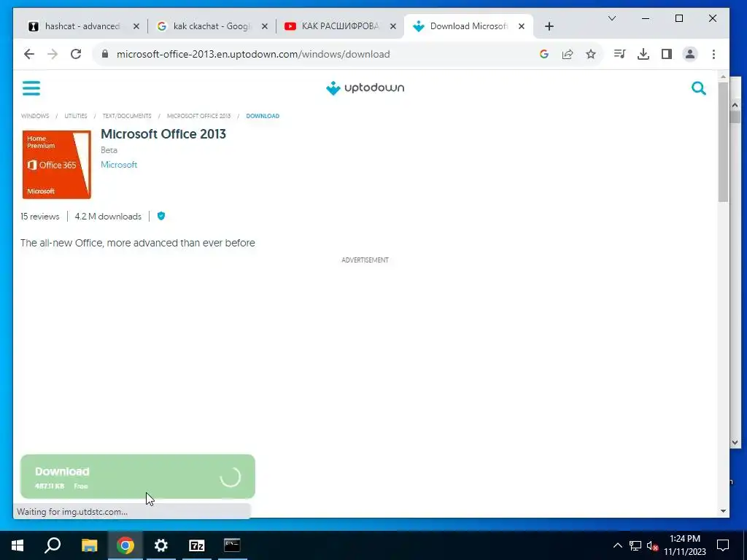Click the green Download button
747x560 pixels.
138,477
